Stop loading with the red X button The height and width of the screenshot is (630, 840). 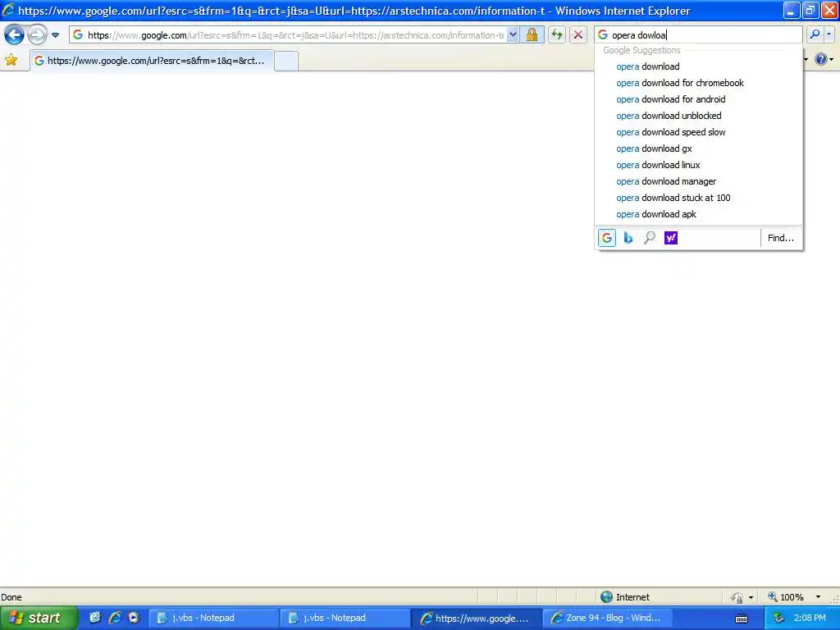(x=578, y=35)
